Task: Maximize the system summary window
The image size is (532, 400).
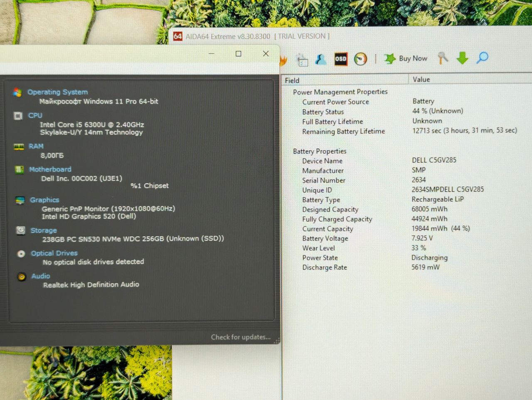Action: (x=239, y=54)
